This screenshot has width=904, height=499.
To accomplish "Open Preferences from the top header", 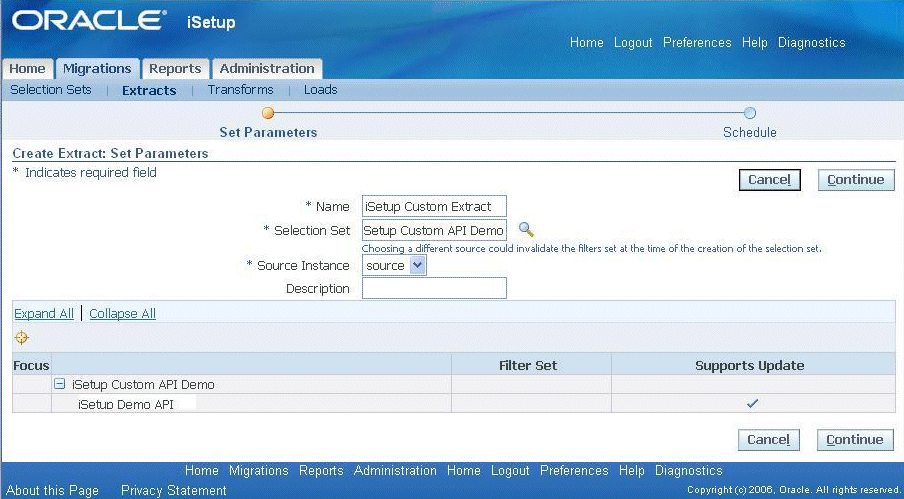I will [x=697, y=43].
